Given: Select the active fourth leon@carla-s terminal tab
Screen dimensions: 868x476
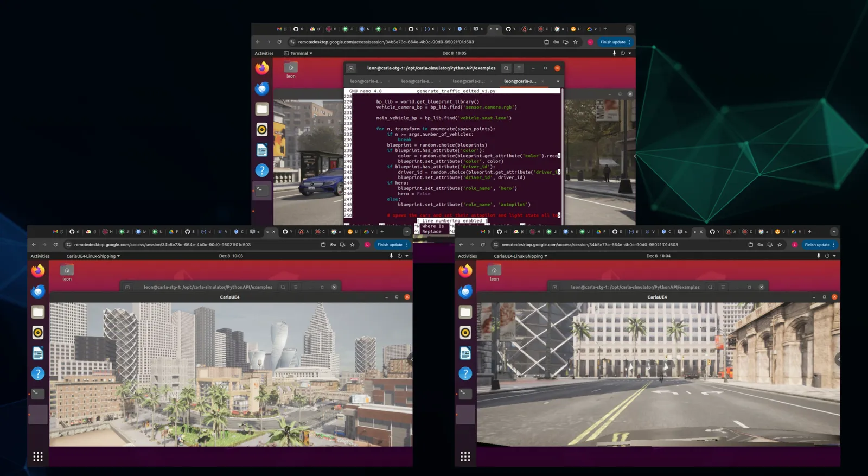Looking at the screenshot, I should coord(521,81).
